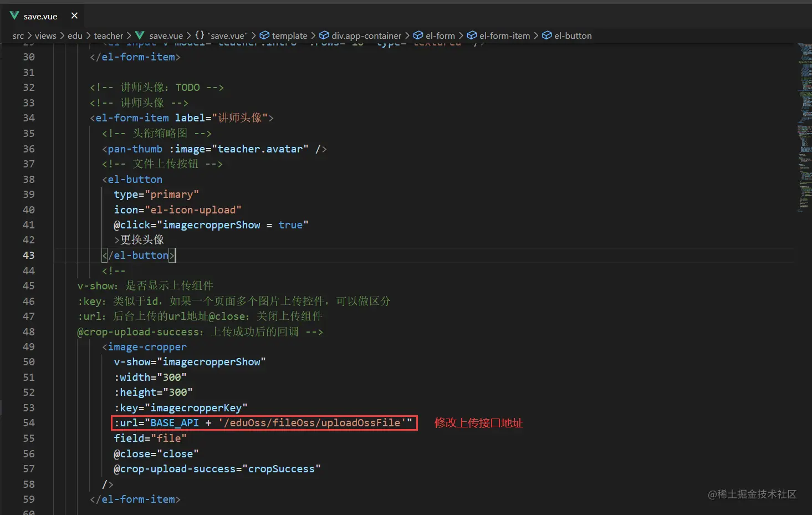Click "image-cropper" tag on line 49

coord(147,347)
